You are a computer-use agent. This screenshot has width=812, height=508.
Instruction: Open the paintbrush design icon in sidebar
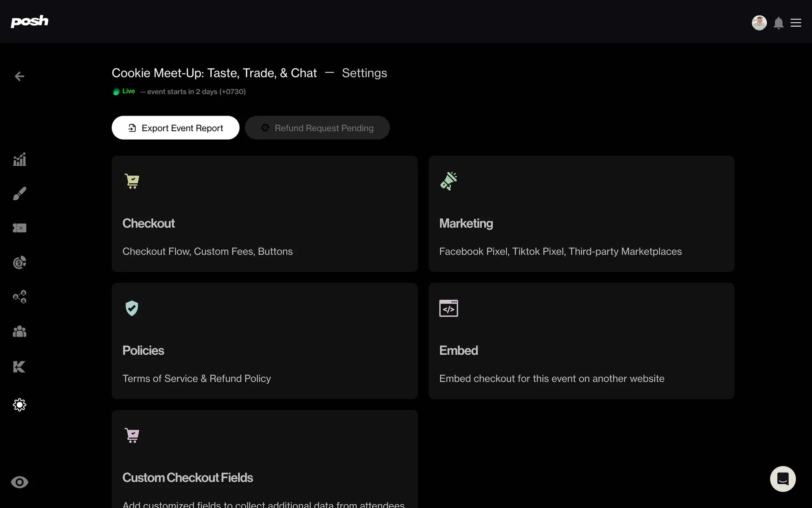coord(19,193)
